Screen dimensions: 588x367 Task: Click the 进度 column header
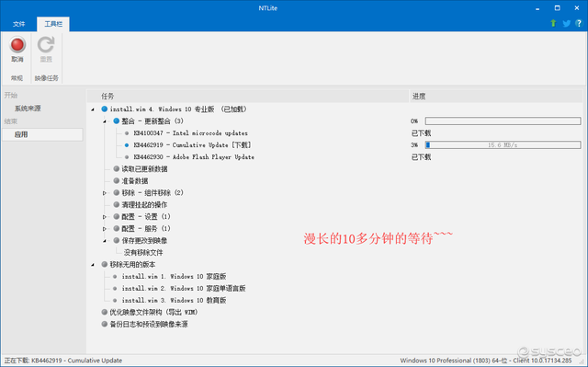[x=496, y=96]
